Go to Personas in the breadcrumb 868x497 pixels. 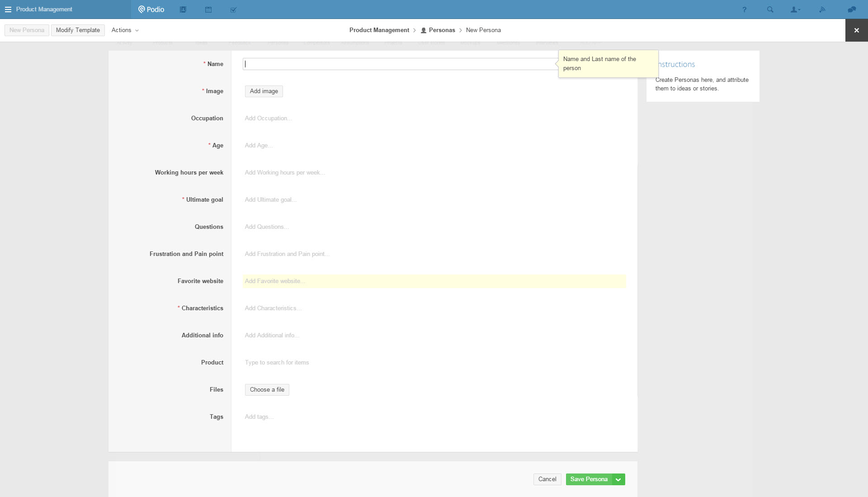(442, 30)
